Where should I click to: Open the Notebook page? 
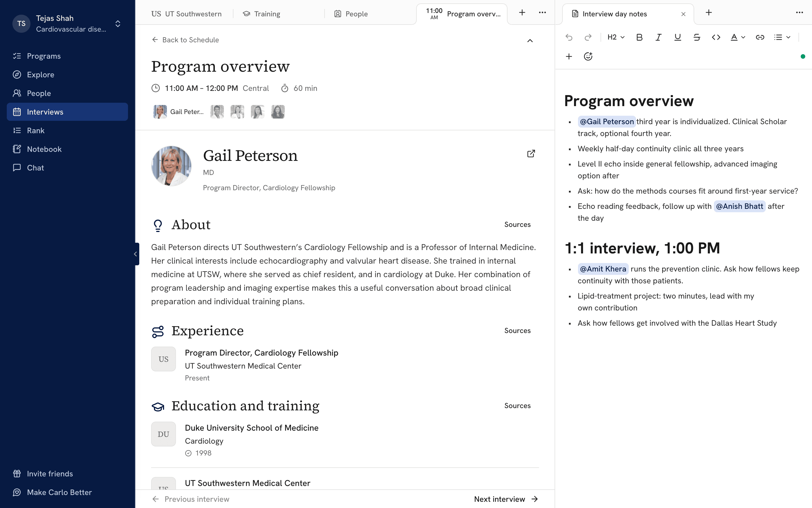tap(67, 149)
